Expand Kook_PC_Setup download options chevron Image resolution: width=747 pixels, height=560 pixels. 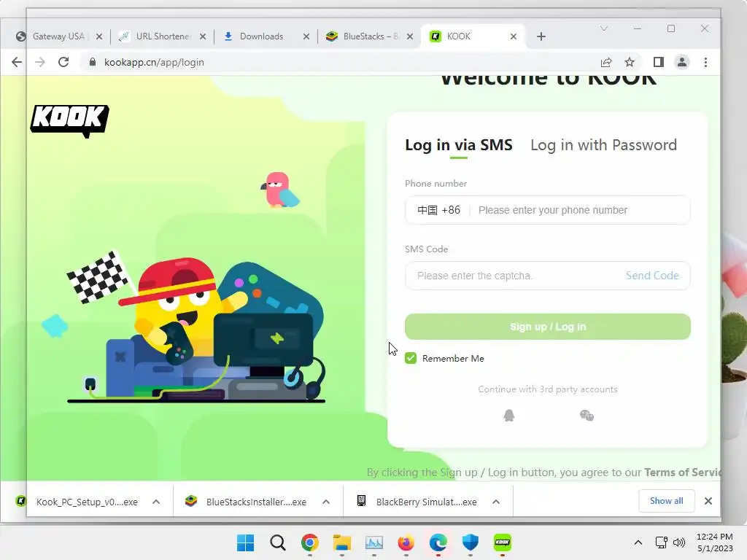[156, 502]
